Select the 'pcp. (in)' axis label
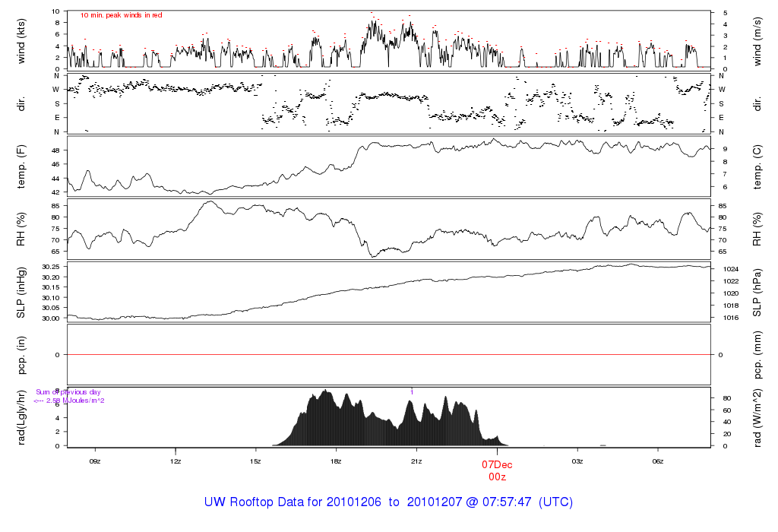This screenshot has width=778, height=532. coord(21,355)
